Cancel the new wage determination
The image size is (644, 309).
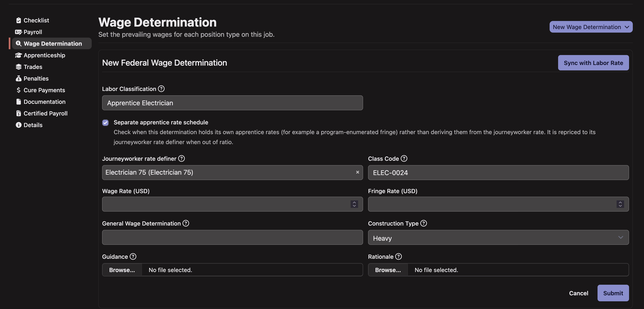click(578, 293)
